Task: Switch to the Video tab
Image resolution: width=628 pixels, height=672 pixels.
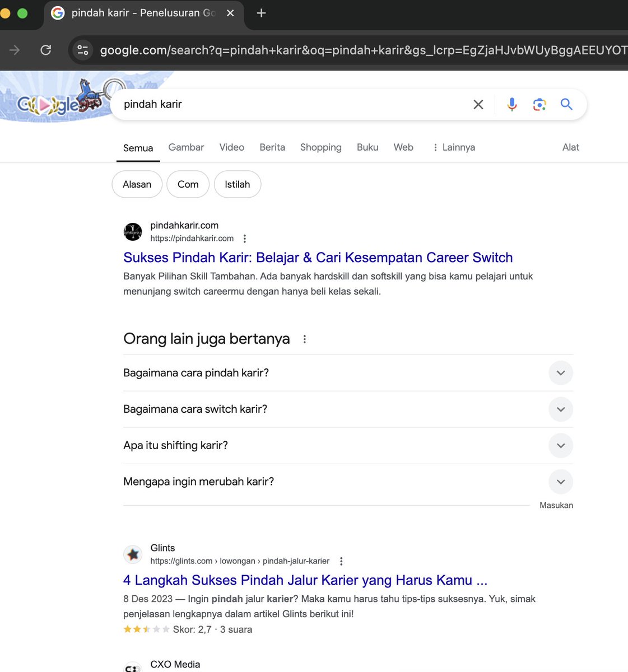Action: point(232,147)
